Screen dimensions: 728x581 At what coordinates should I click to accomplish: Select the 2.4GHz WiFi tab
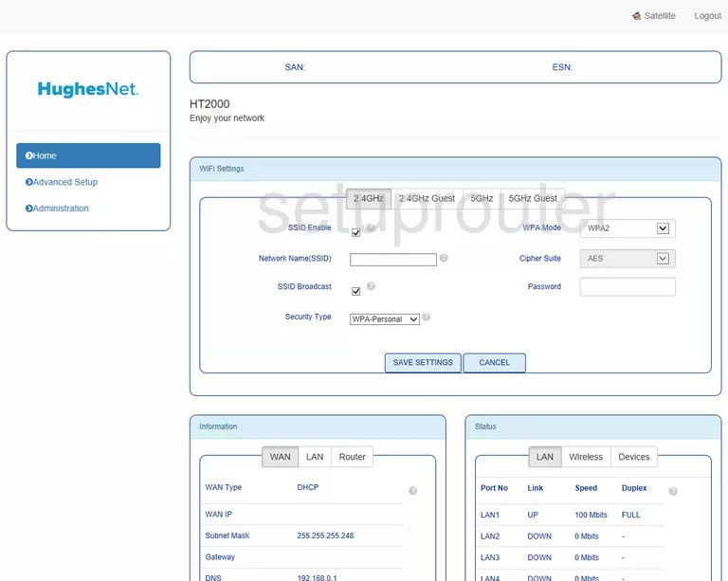coord(369,199)
